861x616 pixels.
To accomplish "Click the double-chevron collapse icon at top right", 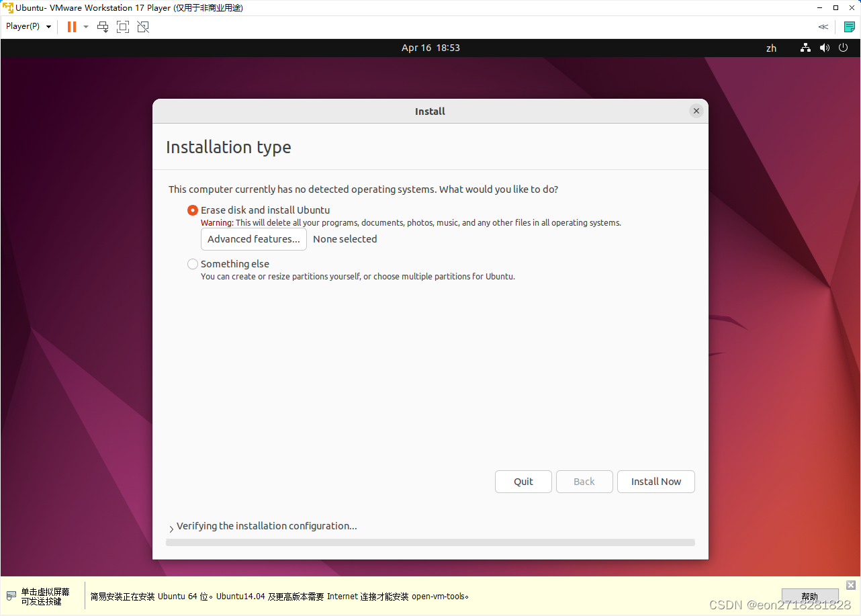I will tap(823, 27).
